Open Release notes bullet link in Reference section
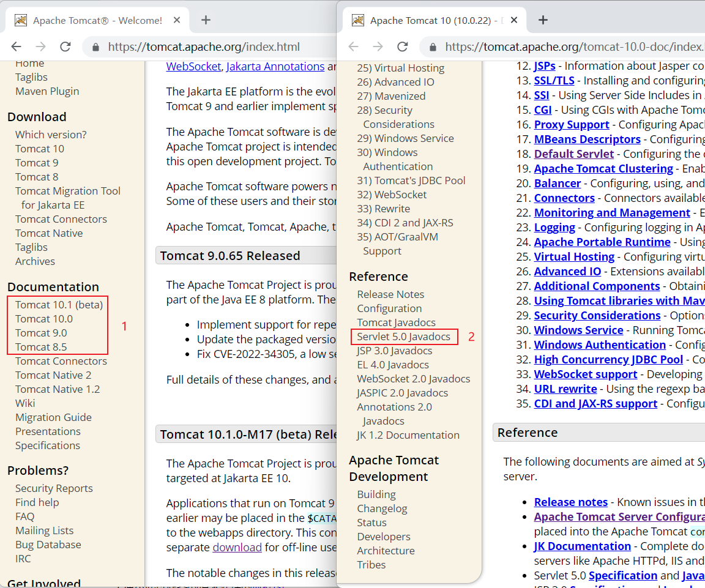Image resolution: width=705 pixels, height=588 pixels. point(570,502)
